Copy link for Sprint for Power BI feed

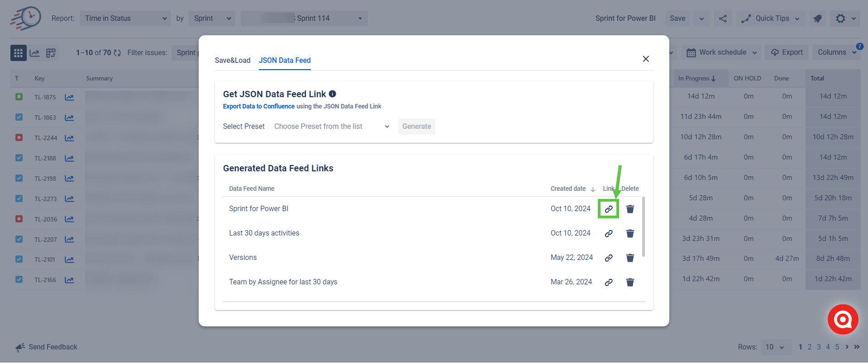[x=609, y=209]
